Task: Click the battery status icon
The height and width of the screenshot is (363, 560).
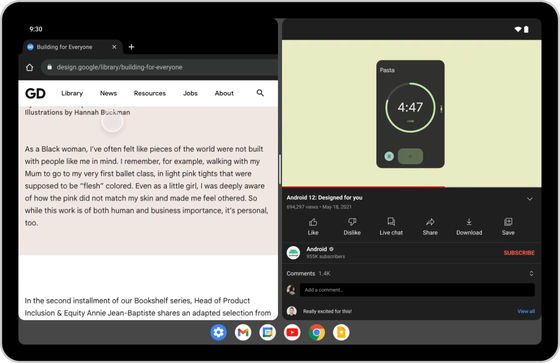Action: 526,29
